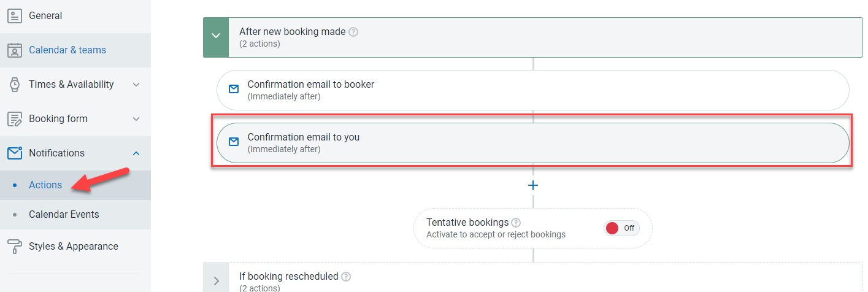The width and height of the screenshot is (868, 292).
Task: Click the General settings sidebar icon
Action: click(x=15, y=16)
